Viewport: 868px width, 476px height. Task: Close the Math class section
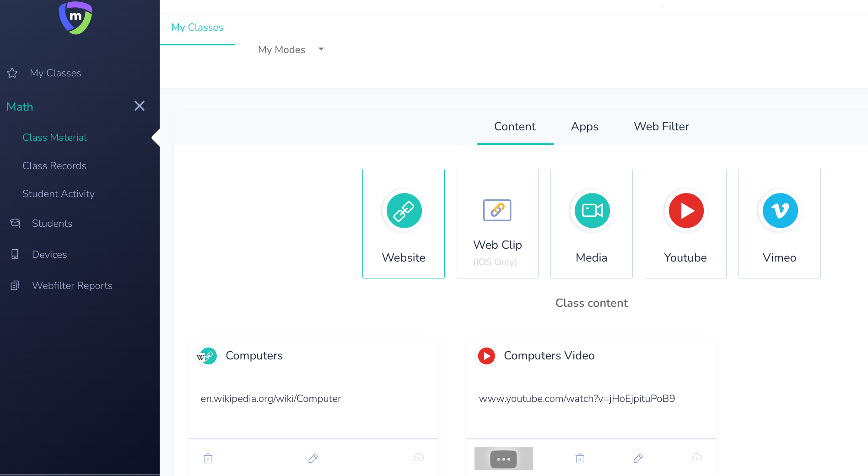pos(140,106)
